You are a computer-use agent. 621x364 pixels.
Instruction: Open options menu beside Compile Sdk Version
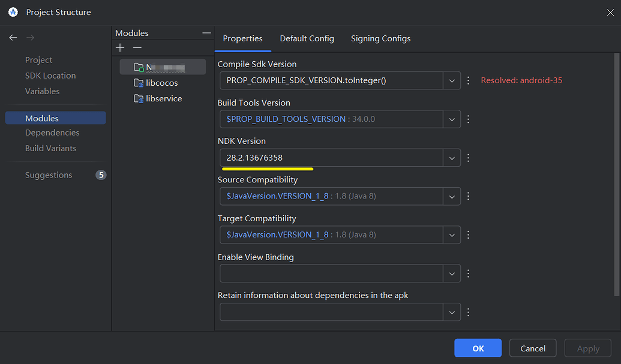pyautogui.click(x=468, y=80)
